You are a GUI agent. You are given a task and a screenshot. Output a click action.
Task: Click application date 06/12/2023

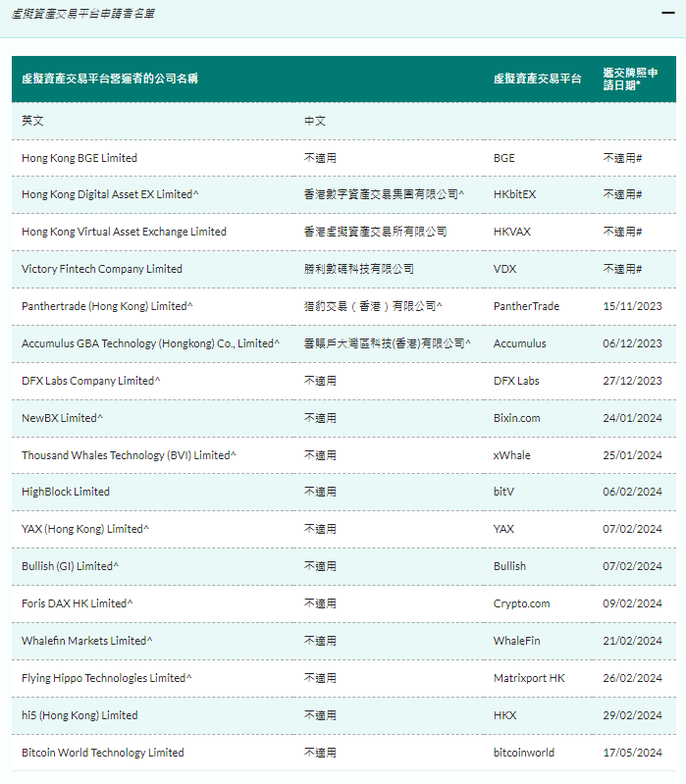click(632, 343)
